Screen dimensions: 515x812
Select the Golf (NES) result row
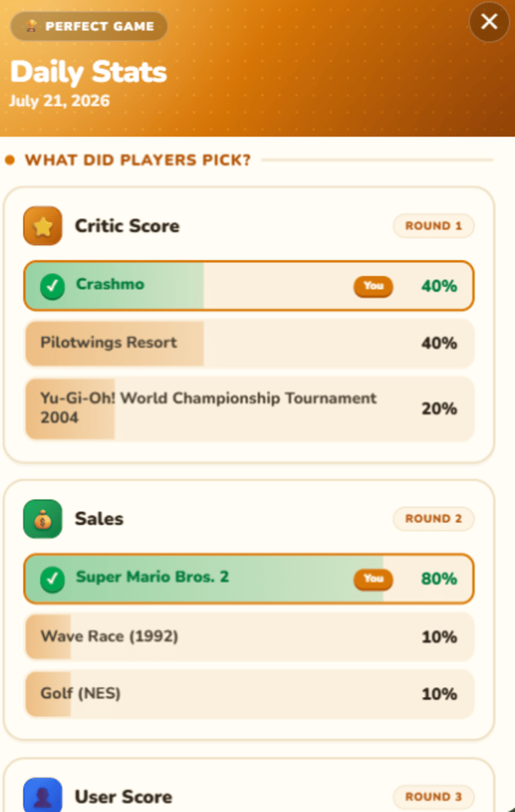pyautogui.click(x=249, y=693)
